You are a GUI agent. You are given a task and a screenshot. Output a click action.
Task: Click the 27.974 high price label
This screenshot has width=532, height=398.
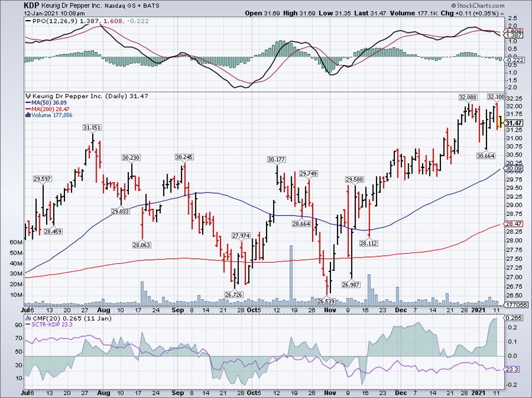pos(241,235)
